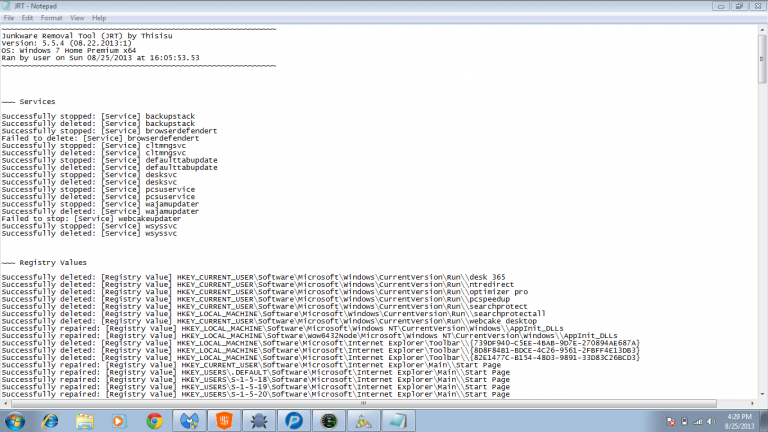Open Windows Explorer folder icon in taskbar
The height and width of the screenshot is (432, 768).
(85, 421)
